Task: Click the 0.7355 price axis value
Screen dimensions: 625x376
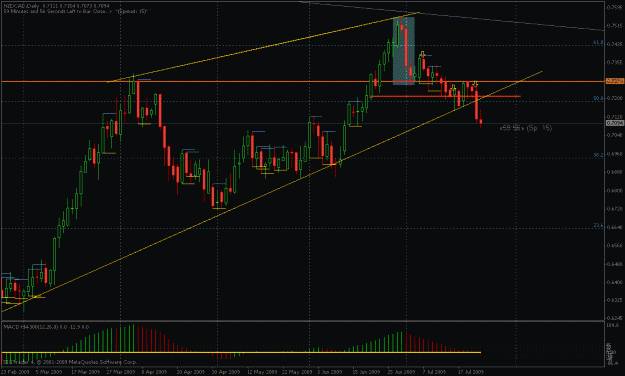Action: coord(615,62)
